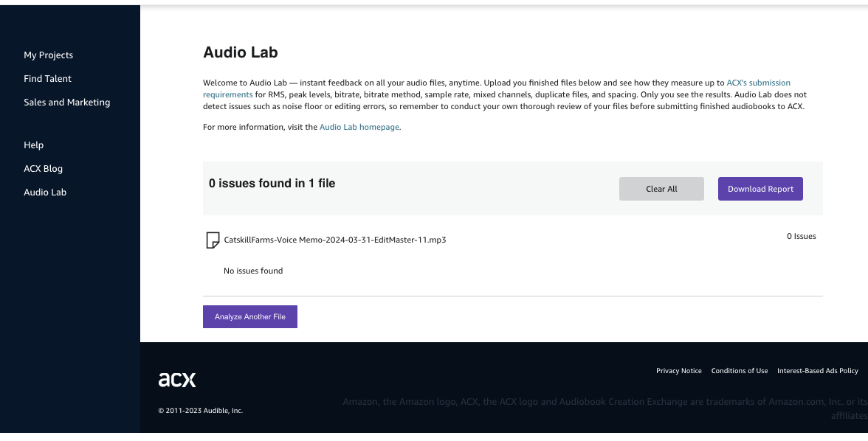Select the CatskillFarms-Voice Memo mp3 filename
Image resolution: width=868 pixels, height=441 pixels.
point(335,240)
